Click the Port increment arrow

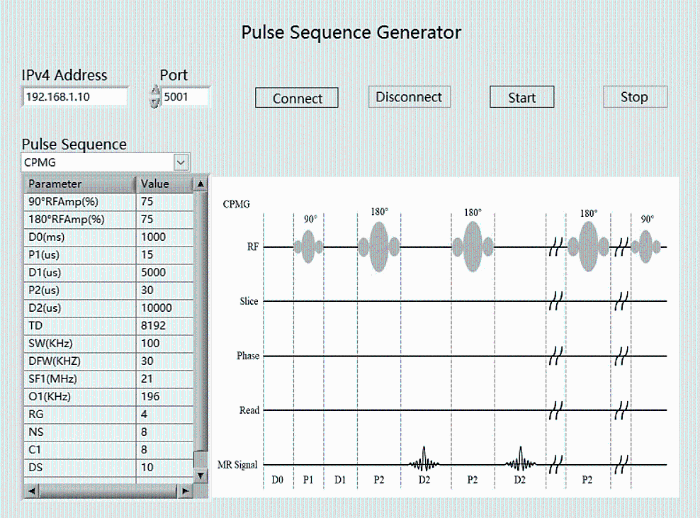coord(155,91)
